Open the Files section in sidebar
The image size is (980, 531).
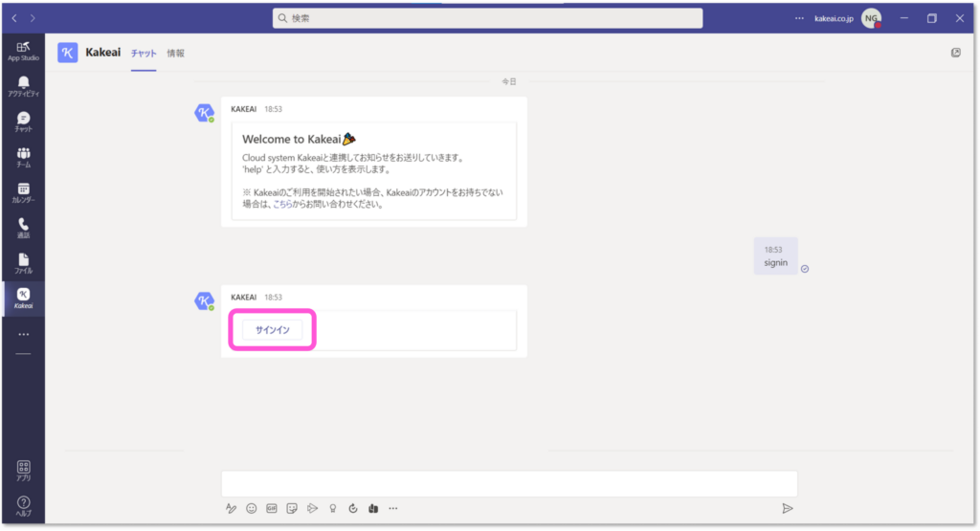[x=23, y=264]
